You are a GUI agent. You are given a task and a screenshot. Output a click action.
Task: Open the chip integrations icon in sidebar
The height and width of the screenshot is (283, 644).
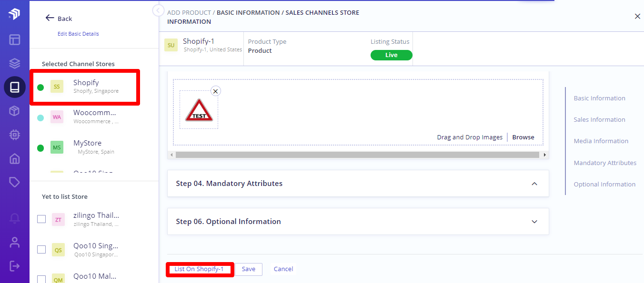tap(15, 135)
